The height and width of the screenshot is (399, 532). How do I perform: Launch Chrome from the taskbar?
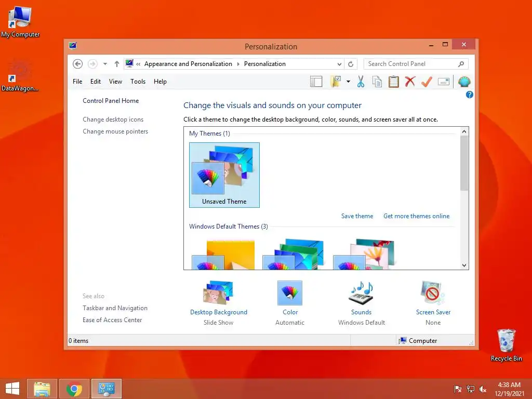click(74, 389)
